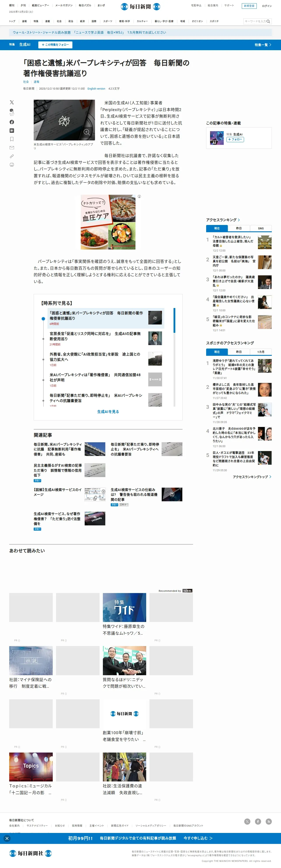This screenshot has height=868, width=281.
Task: Email this article using the envelope icon
Action: [12, 148]
